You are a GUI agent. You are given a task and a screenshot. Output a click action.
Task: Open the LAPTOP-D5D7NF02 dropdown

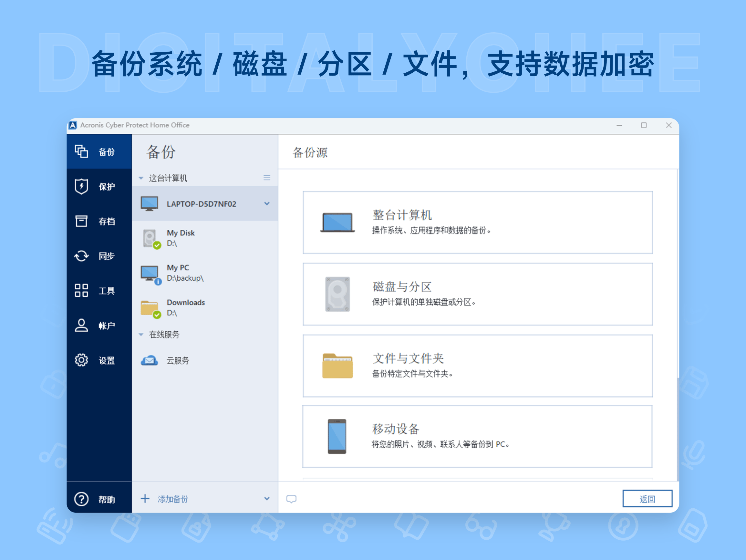pos(267,203)
